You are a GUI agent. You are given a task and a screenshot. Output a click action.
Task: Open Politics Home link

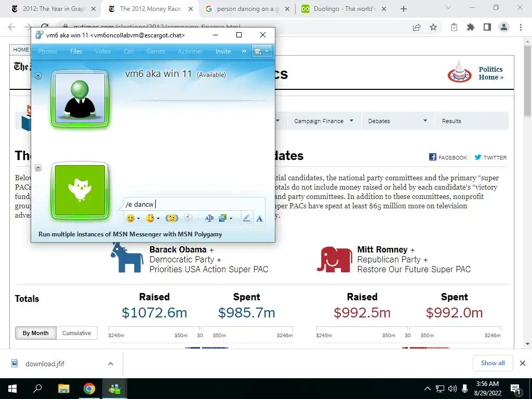[491, 73]
